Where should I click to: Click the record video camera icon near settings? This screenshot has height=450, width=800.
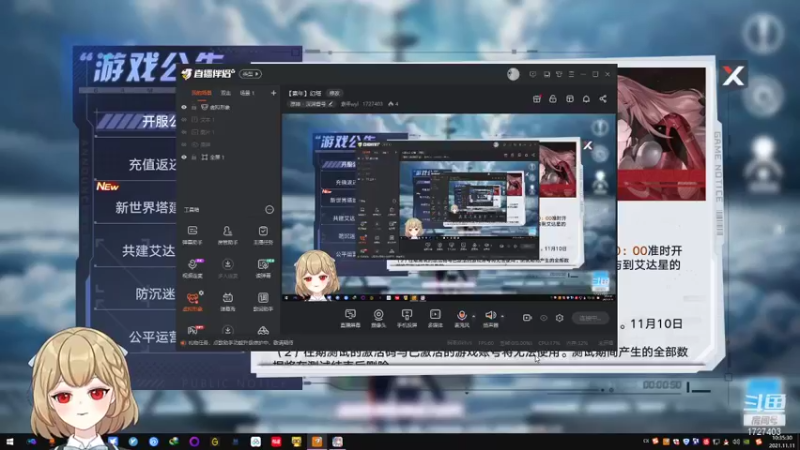pos(527,318)
